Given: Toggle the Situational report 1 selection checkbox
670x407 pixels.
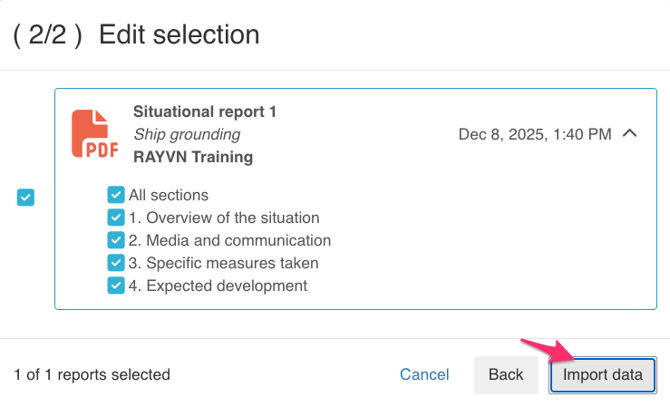Looking at the screenshot, I should [26, 198].
